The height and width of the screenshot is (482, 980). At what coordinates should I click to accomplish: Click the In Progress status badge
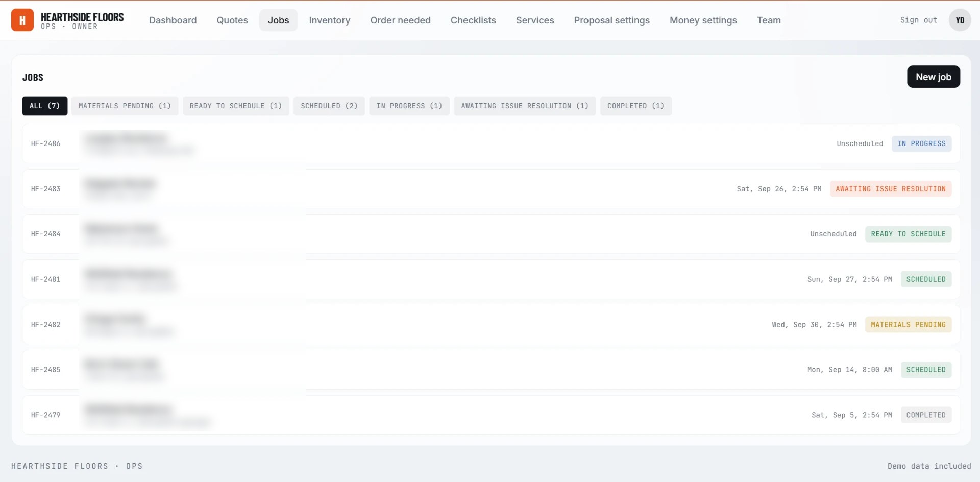point(921,143)
